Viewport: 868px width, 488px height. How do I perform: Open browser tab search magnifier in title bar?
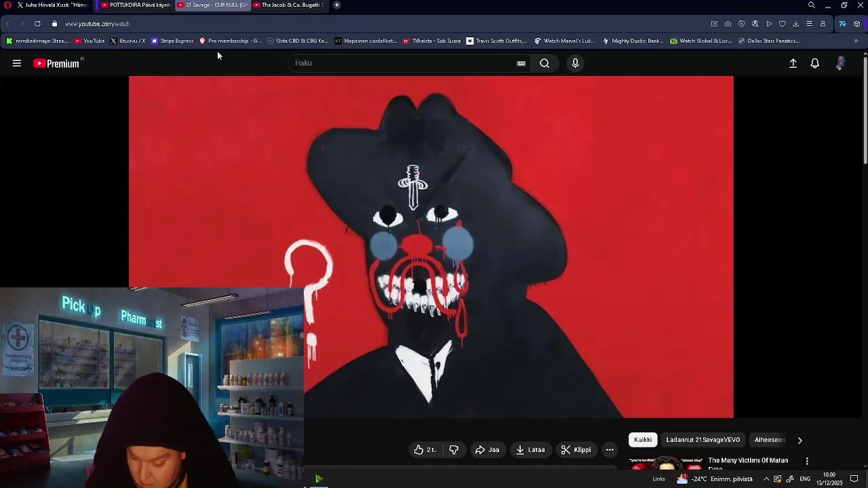[812, 5]
